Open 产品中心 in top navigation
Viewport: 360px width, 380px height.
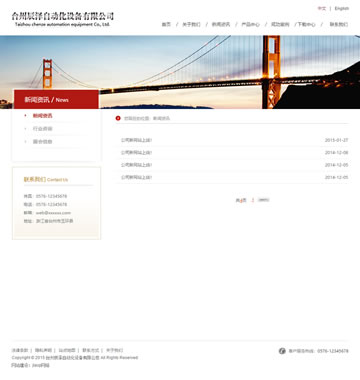tap(251, 24)
